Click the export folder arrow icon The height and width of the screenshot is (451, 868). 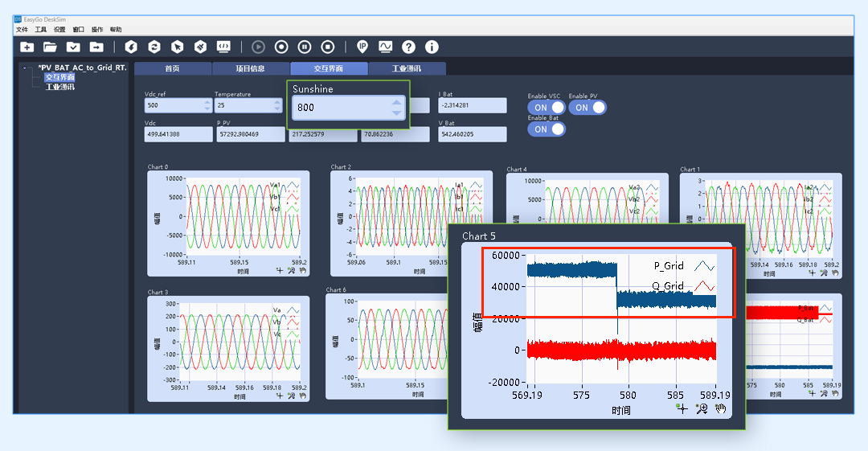[96, 47]
